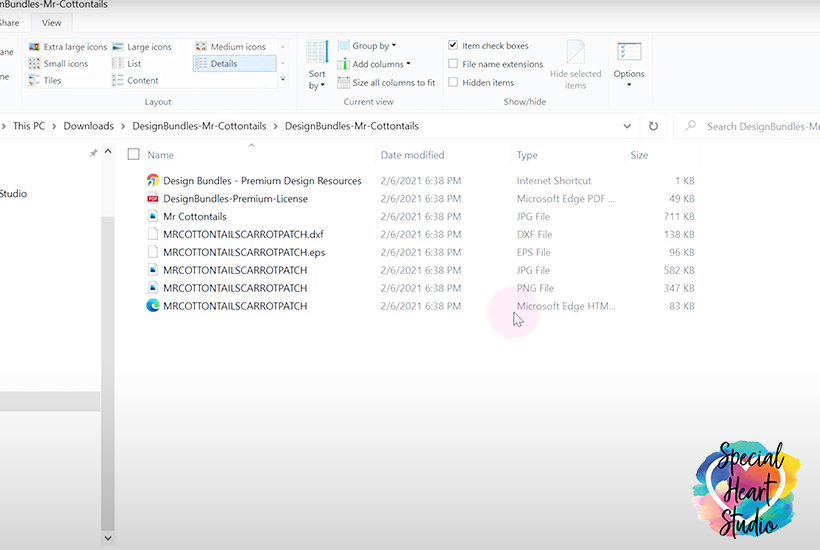This screenshot has height=550, width=820.
Task: Sort by Type column header
Action: (527, 155)
